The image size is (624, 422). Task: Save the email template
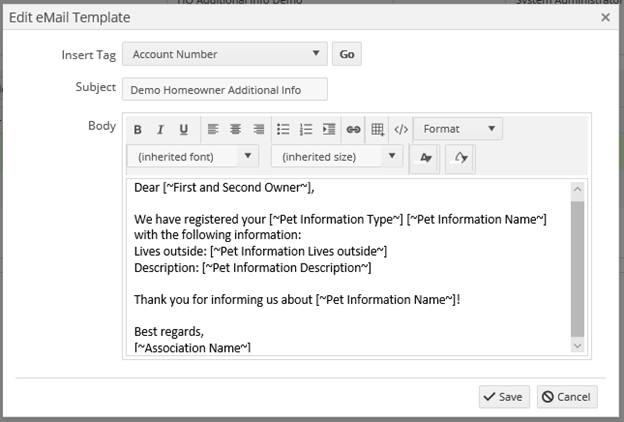pyautogui.click(x=504, y=397)
